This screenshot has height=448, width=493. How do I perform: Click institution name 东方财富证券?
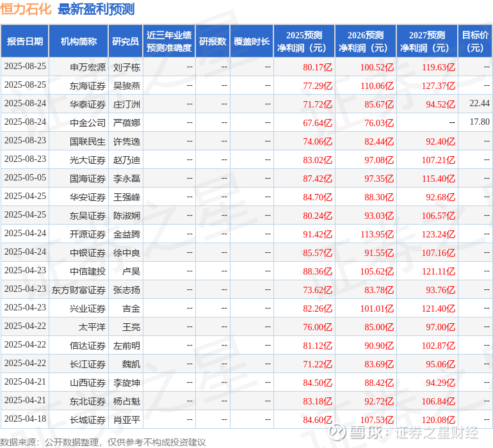click(x=79, y=290)
